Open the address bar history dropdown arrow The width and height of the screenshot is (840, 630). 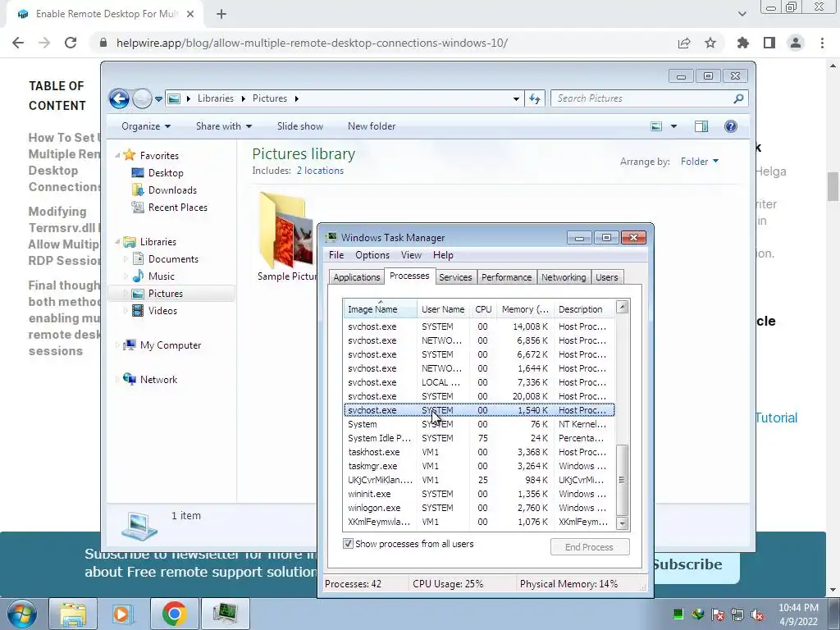point(516,98)
